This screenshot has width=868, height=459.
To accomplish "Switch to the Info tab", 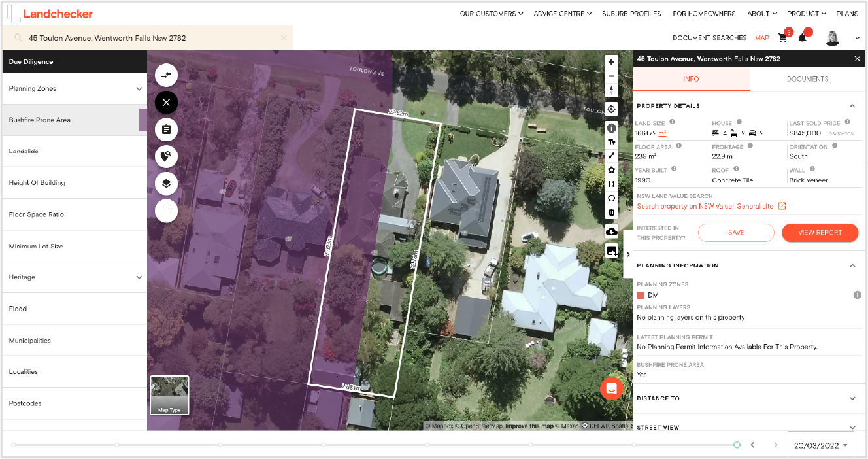I will coord(691,79).
